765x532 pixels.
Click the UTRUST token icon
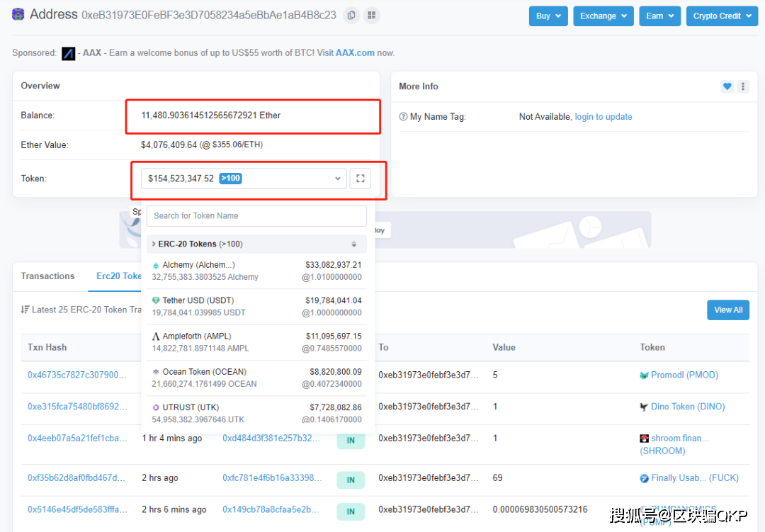[156, 407]
